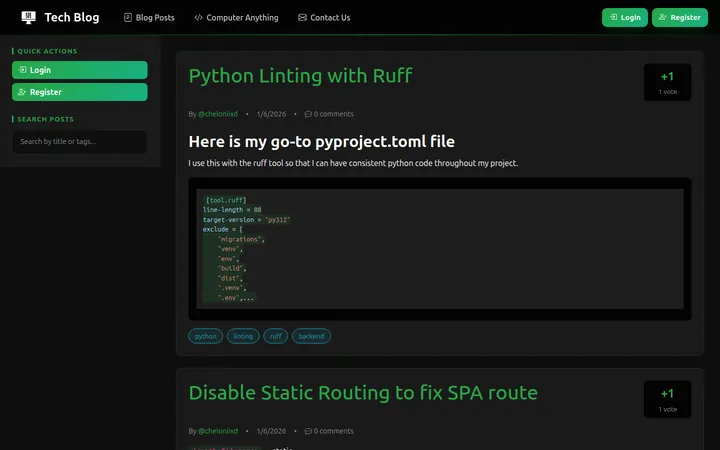
Task: Click the Blog Posts document icon
Action: click(x=128, y=17)
